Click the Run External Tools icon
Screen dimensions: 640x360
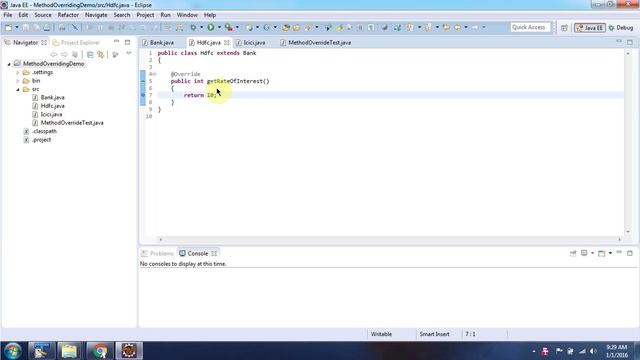229,27
